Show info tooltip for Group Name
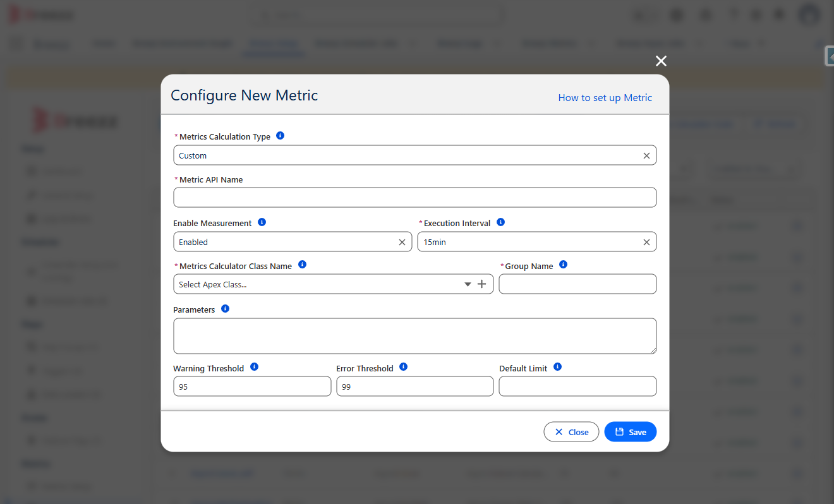This screenshot has height=504, width=834. (x=564, y=265)
